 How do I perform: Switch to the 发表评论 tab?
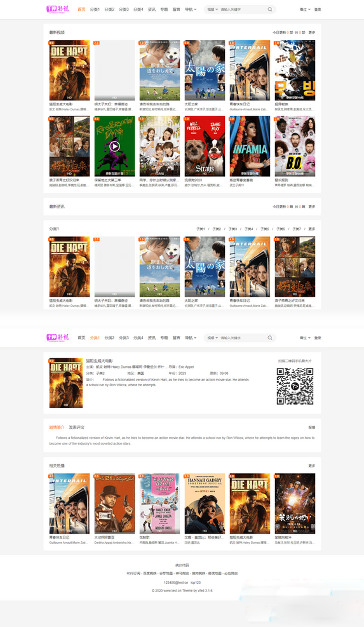pos(76,427)
